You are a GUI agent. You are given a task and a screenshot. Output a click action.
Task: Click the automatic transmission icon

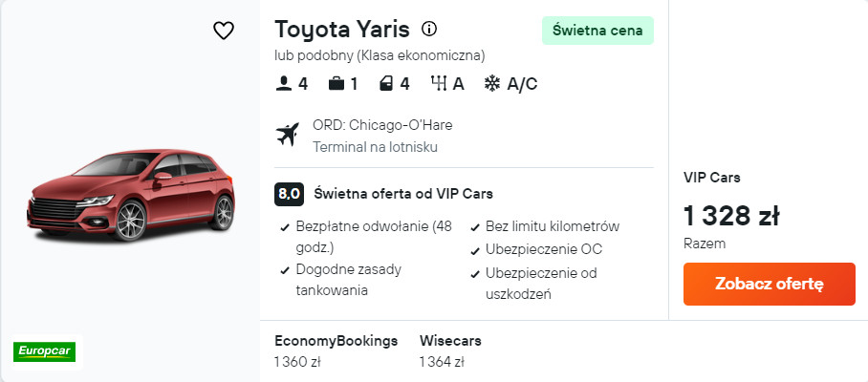(x=439, y=84)
